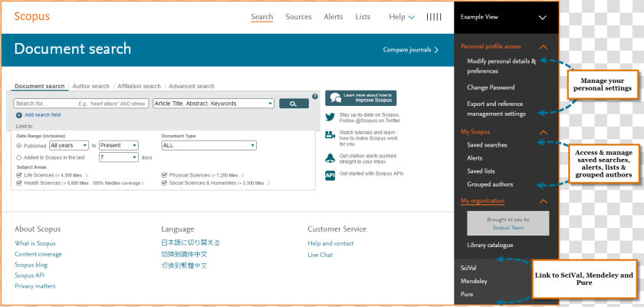The image size is (644, 307).
Task: Click the speech bubbles Improve Scopus icon
Action: [x=336, y=97]
